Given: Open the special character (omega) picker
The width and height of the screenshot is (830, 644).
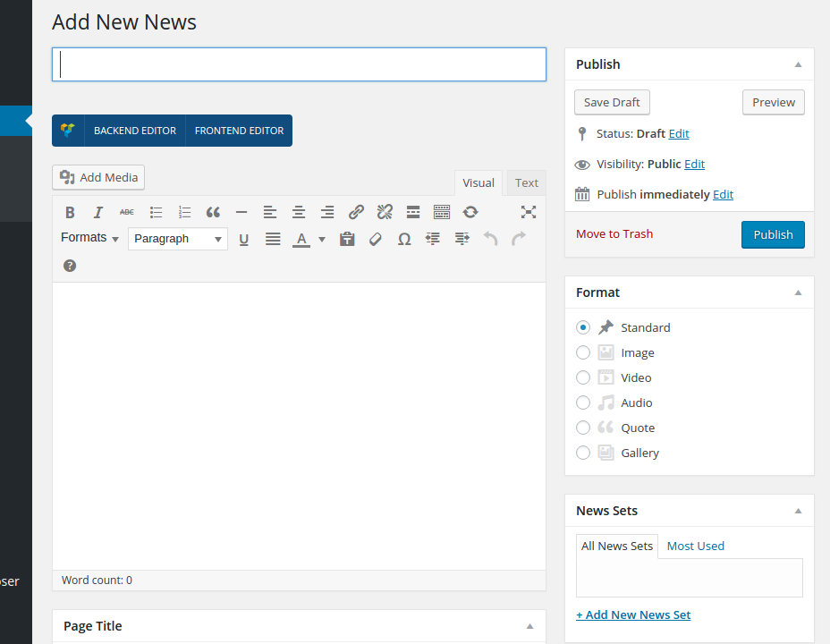Looking at the screenshot, I should (404, 239).
